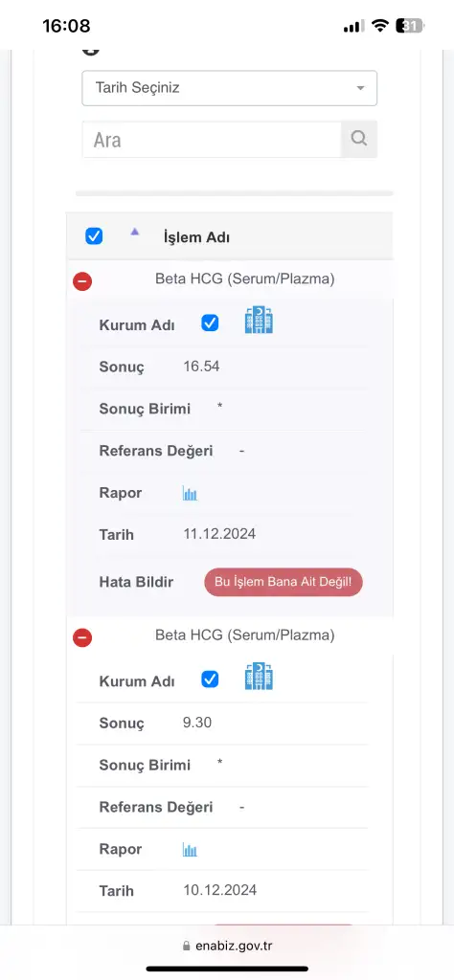Open hospital building icon for 9.30 result
This screenshot has width=454, height=980.
coord(259,677)
